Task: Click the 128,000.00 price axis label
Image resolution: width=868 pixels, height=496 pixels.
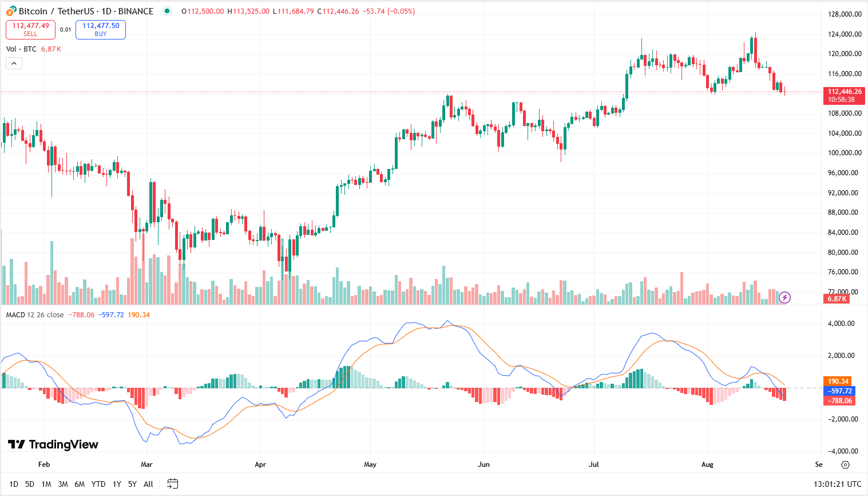Action: click(x=845, y=14)
